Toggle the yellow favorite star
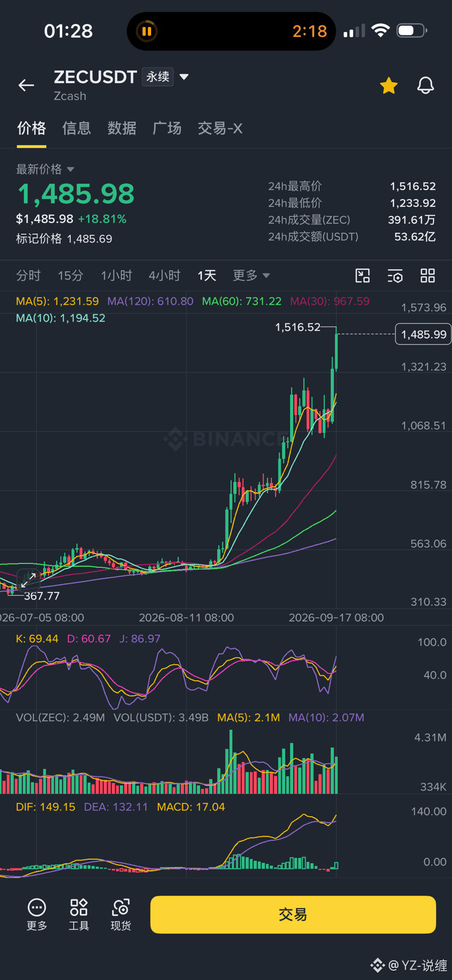 point(389,85)
